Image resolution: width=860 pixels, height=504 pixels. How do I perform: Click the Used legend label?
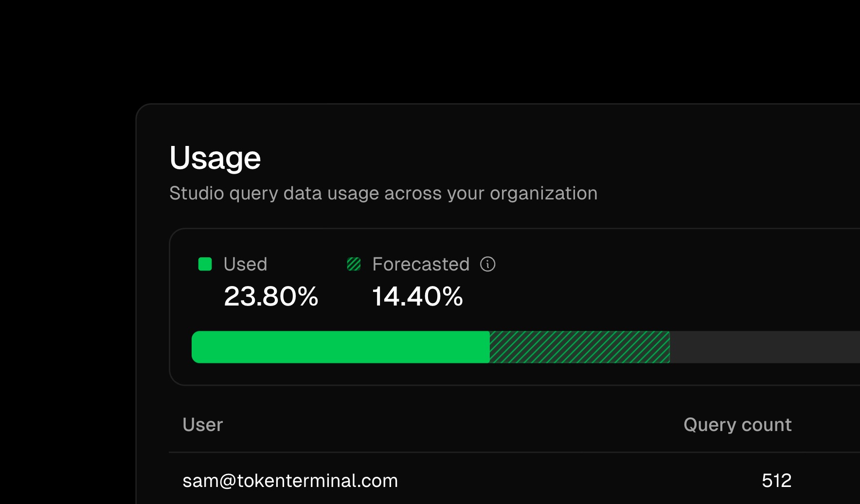tap(245, 264)
